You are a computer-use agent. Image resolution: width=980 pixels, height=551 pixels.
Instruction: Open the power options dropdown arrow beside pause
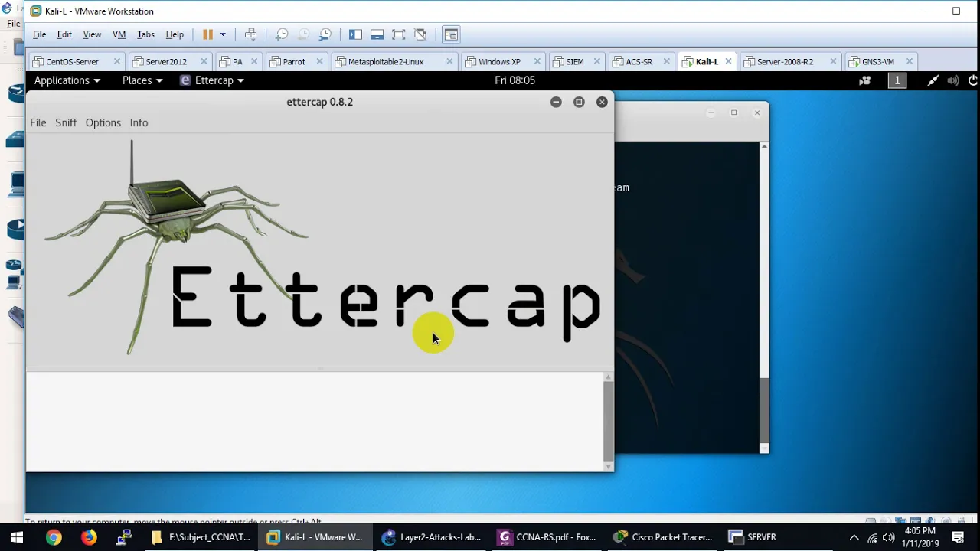tap(223, 34)
